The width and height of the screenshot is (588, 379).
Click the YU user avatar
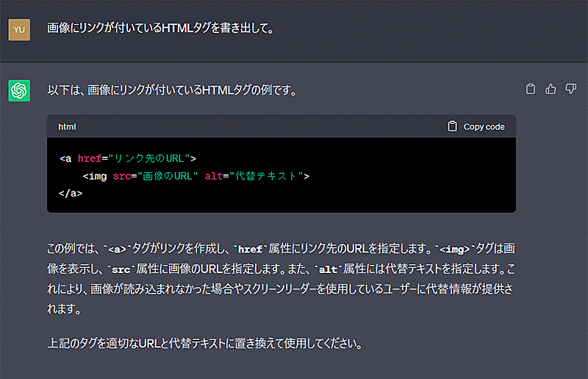(19, 29)
